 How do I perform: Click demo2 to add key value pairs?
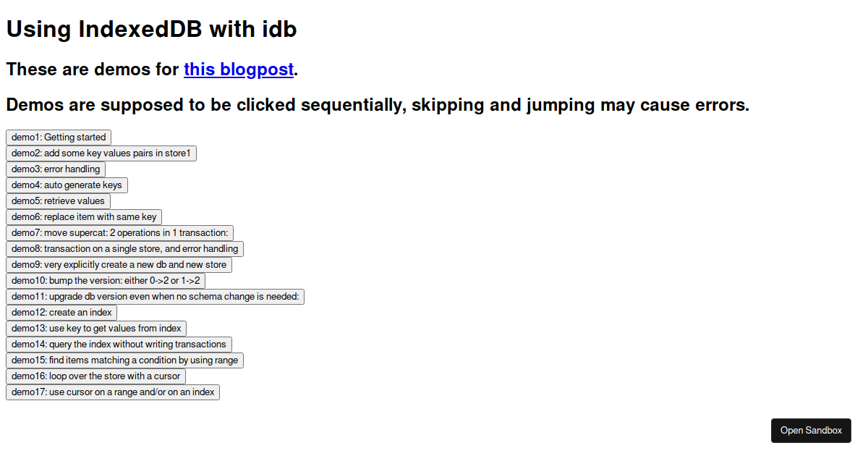point(101,153)
